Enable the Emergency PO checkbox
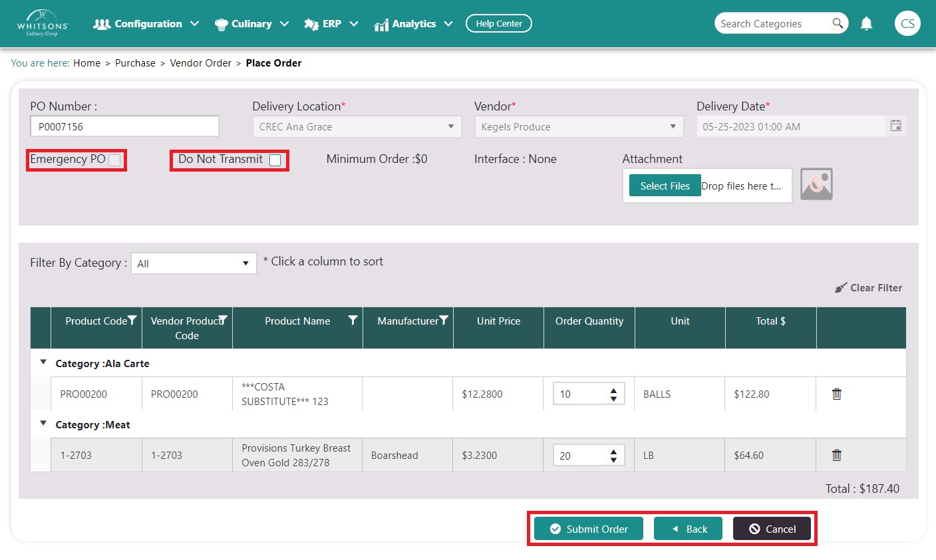The height and width of the screenshot is (560, 936). tap(114, 160)
